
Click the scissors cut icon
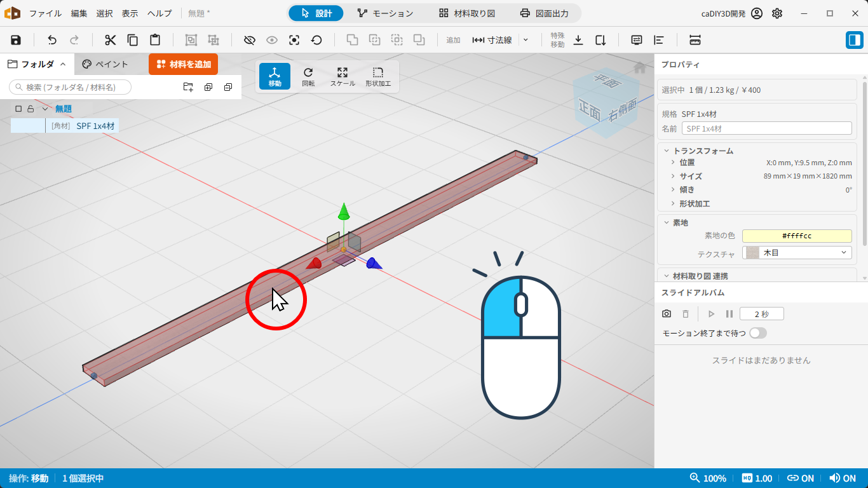111,40
